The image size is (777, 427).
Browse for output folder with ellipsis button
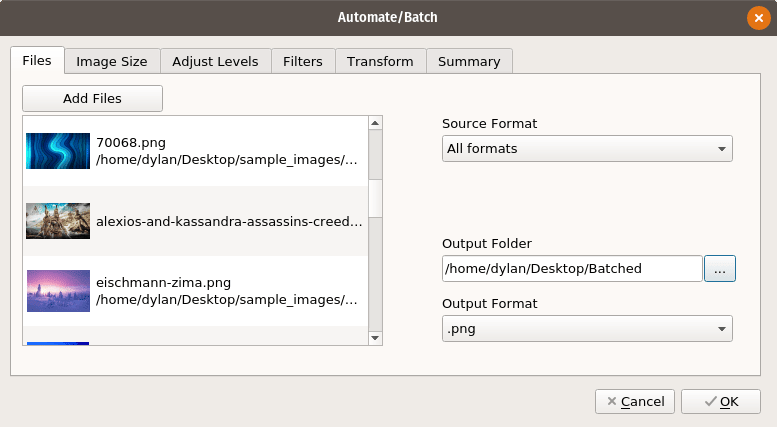click(x=720, y=268)
